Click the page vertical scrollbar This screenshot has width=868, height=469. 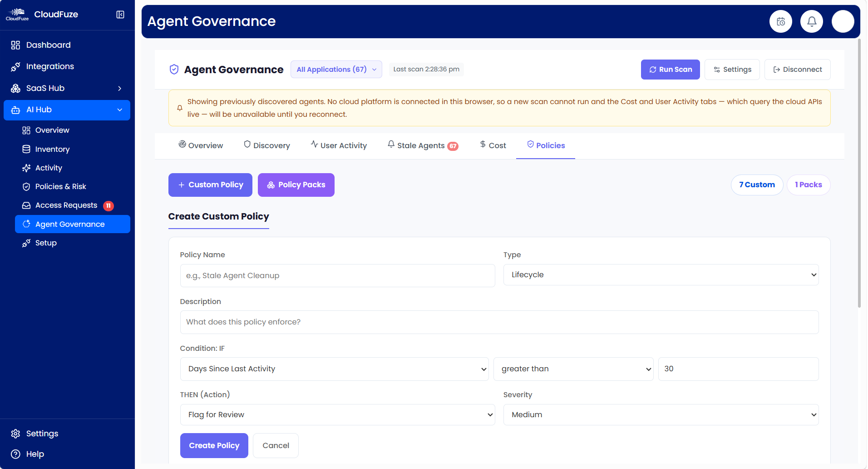[859, 173]
